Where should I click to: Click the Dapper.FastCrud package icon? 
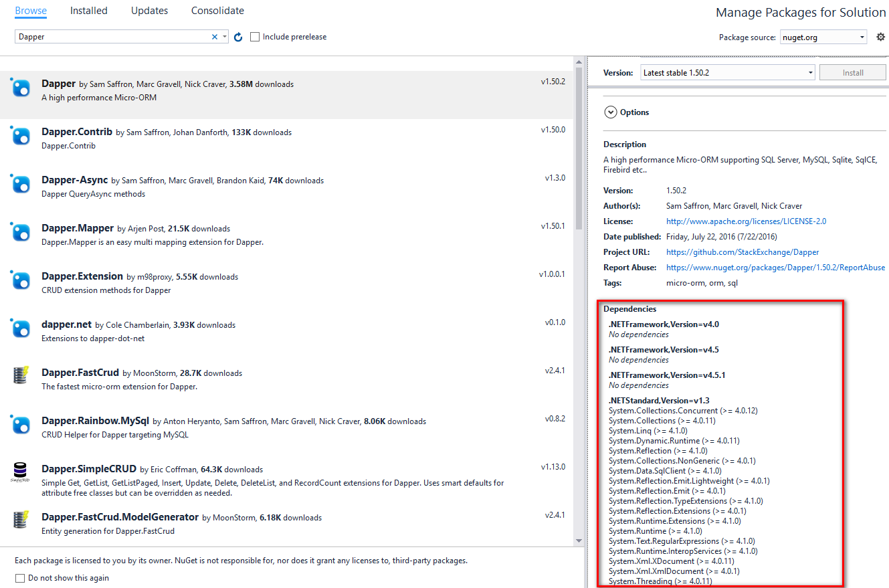point(21,375)
